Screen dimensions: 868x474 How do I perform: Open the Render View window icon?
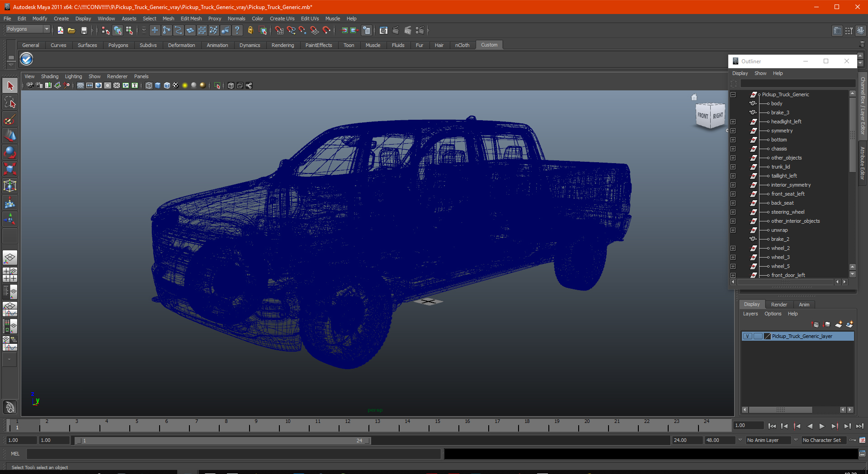(x=383, y=30)
